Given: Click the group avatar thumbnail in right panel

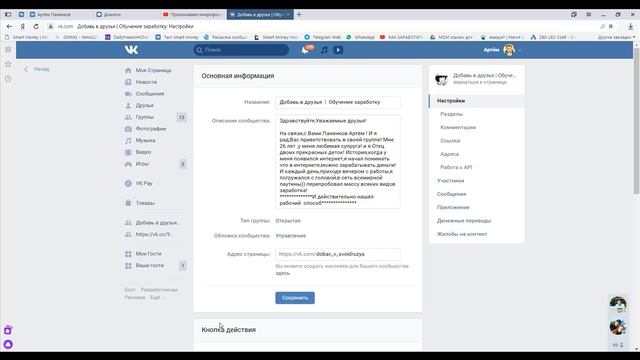Looking at the screenshot, I should 442,79.
